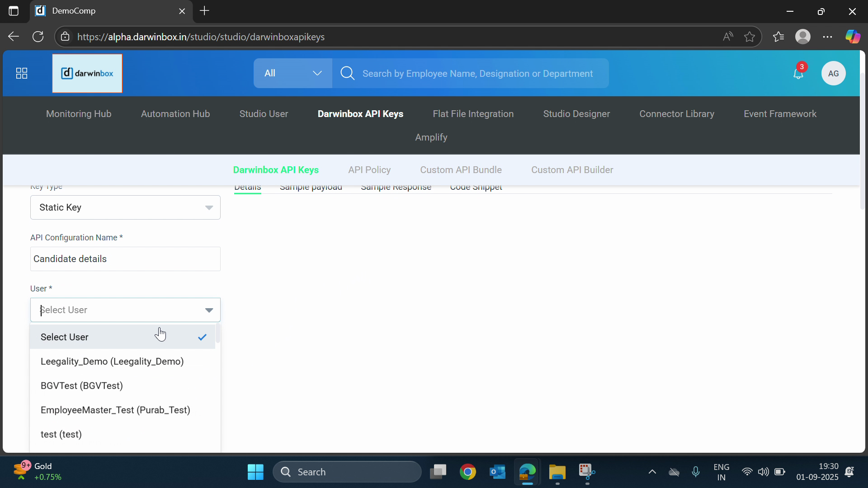Image resolution: width=868 pixels, height=488 pixels.
Task: Click API Configuration Name field
Action: tap(125, 259)
